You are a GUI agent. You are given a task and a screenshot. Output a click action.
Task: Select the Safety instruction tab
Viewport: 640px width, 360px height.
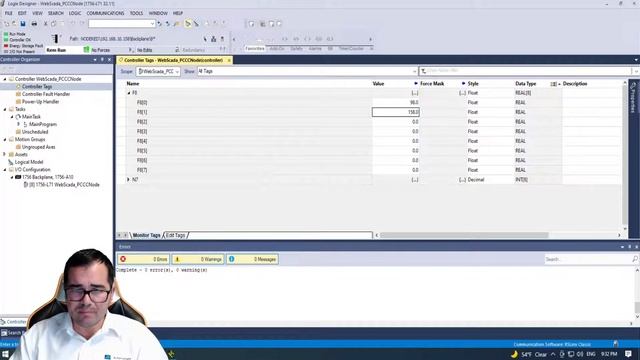pyautogui.click(x=296, y=49)
